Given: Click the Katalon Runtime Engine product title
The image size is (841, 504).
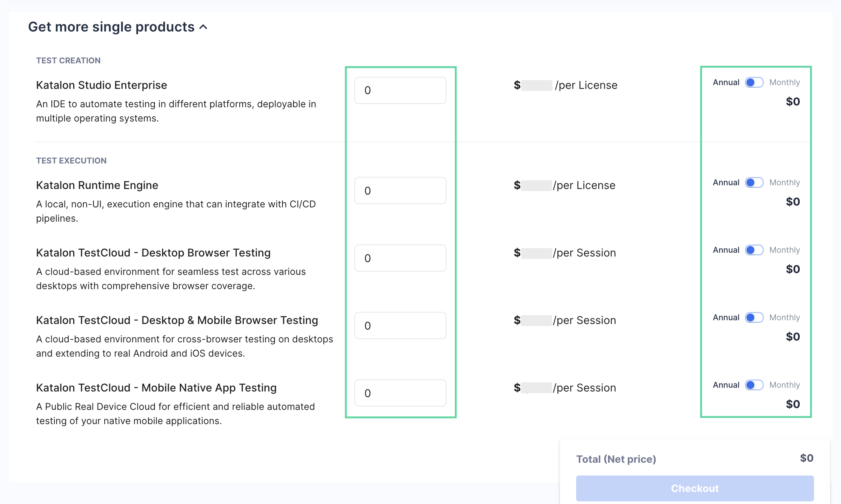Looking at the screenshot, I should (97, 185).
